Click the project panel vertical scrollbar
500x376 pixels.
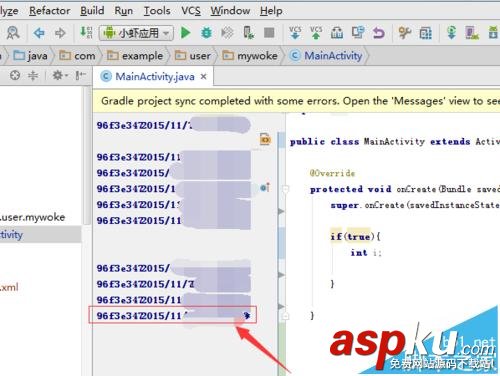[x=87, y=157]
